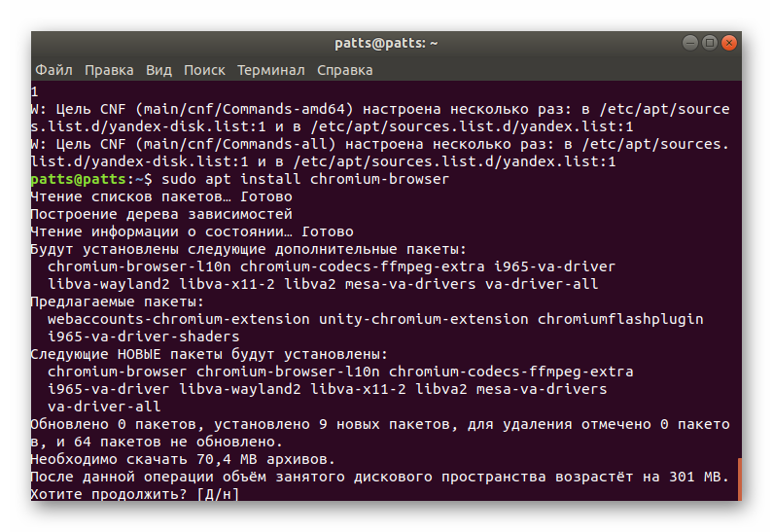Viewport: 773px width, 532px height.
Task: Click the orange scrollbar thumb
Action: tap(739, 479)
